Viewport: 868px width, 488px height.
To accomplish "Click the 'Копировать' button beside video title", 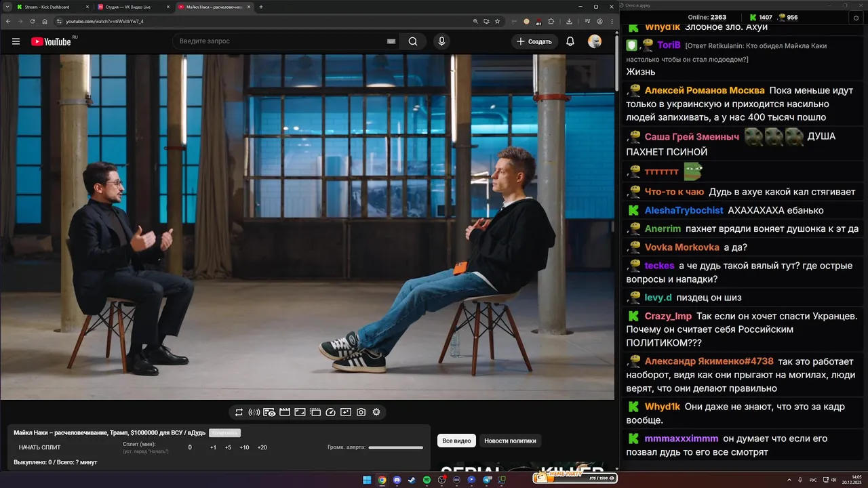I will [x=224, y=433].
